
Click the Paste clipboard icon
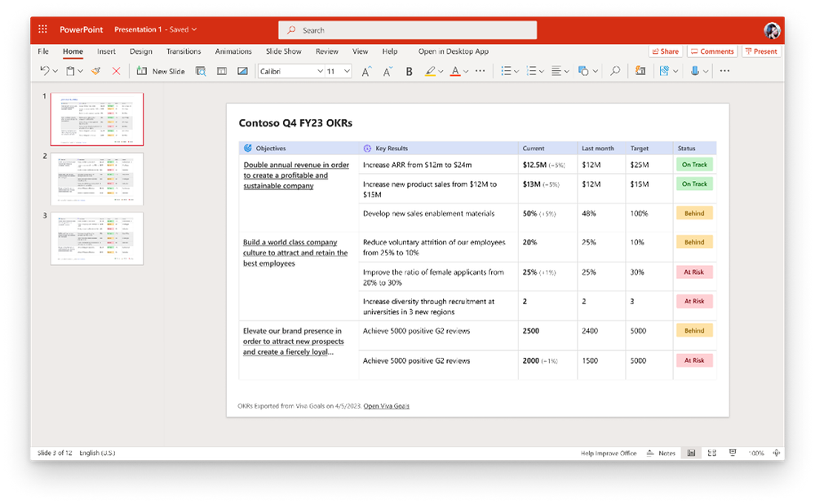click(x=70, y=71)
